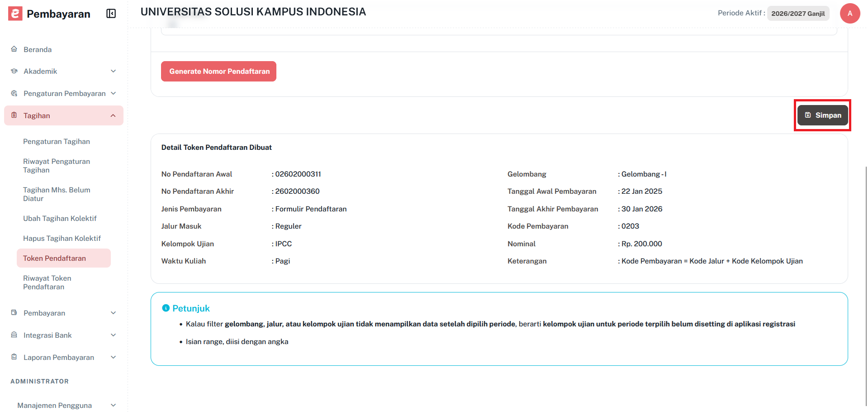The height and width of the screenshot is (412, 868).
Task: Open Riwayat Pengaturan Tagihan item
Action: 57,166
